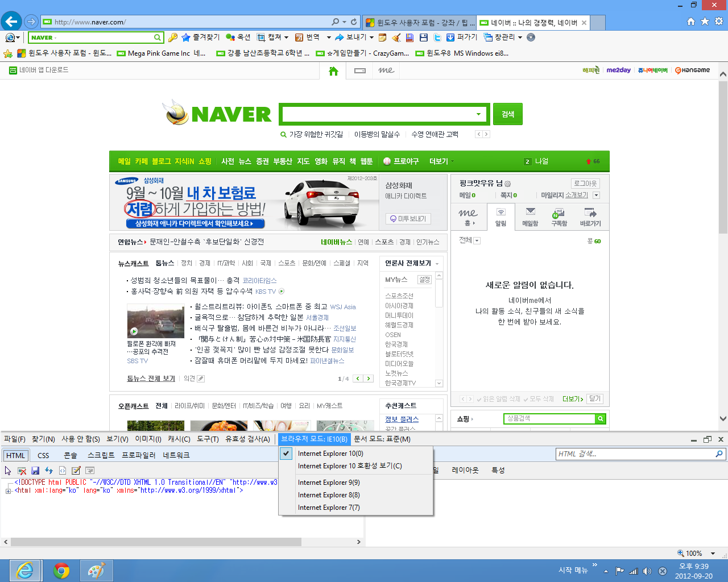Click the green Naver home icon tab
The image size is (728, 582).
[333, 71]
